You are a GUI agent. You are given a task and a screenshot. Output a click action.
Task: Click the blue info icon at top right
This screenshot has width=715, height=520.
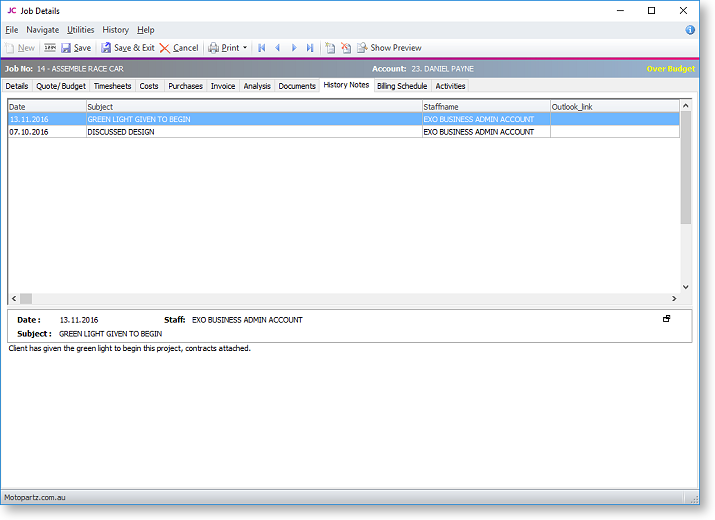(x=690, y=30)
